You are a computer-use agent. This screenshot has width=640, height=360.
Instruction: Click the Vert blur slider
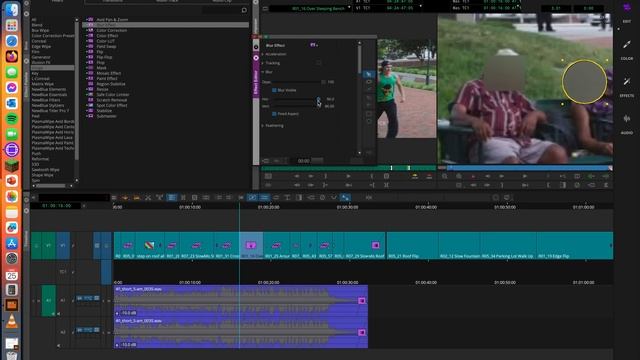(x=297, y=106)
